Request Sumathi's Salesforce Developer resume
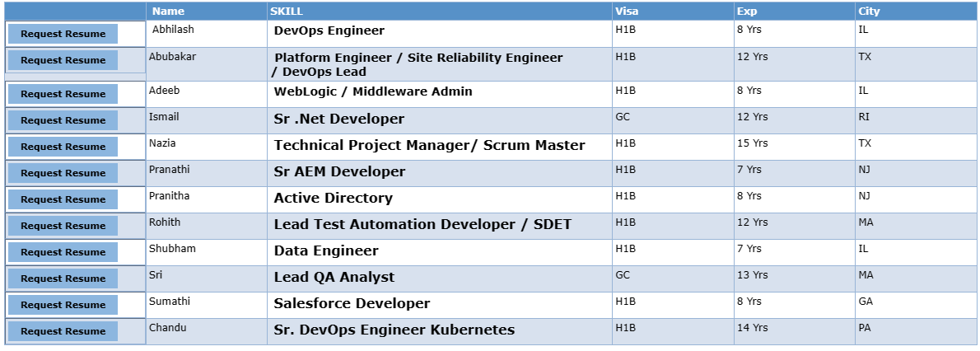Screen dimensions: 980x351 [63, 305]
